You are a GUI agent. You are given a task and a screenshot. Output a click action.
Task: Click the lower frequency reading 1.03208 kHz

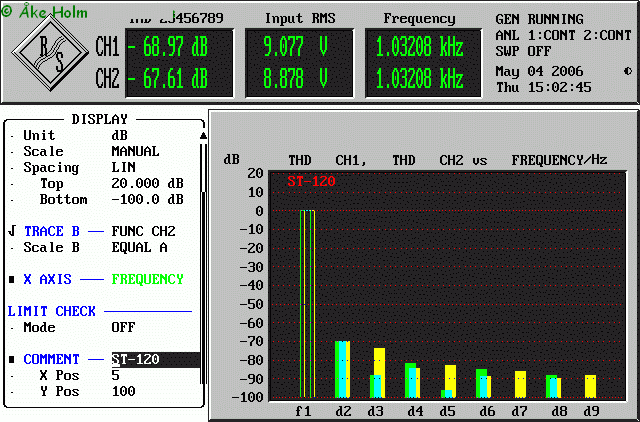click(420, 78)
